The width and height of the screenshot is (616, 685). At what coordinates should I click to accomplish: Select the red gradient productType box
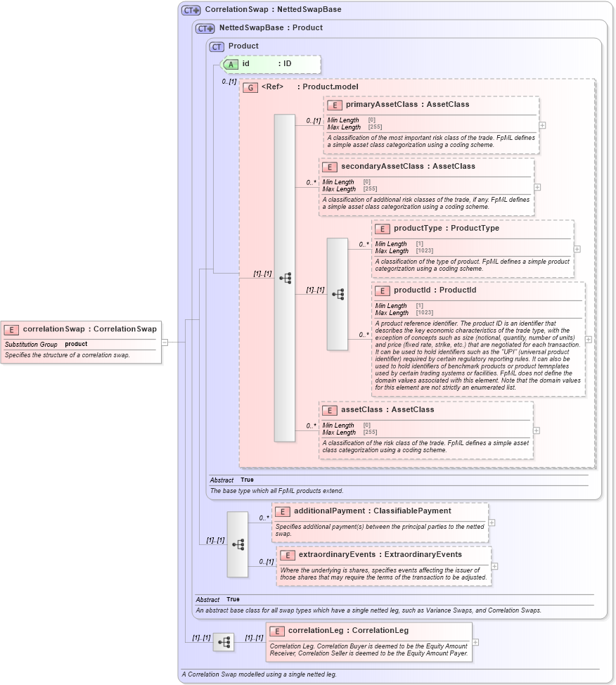pos(473,248)
